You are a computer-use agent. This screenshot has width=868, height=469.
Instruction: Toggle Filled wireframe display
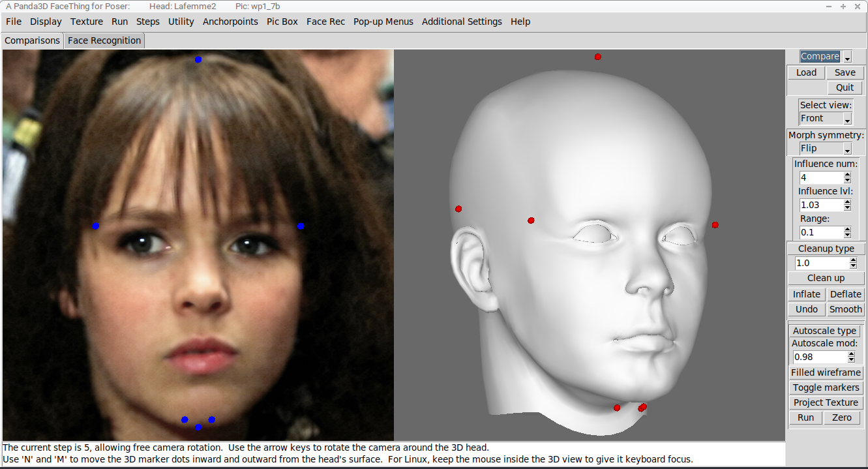pos(826,372)
